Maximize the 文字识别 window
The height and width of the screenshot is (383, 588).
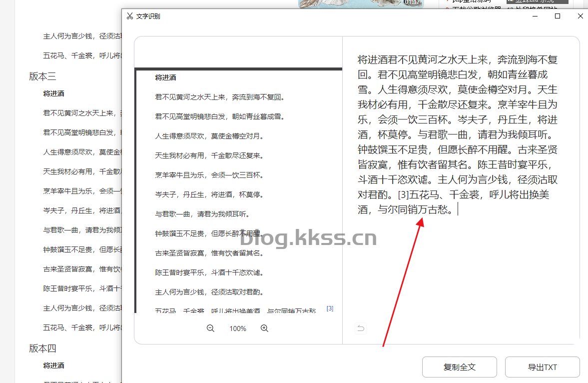point(558,16)
